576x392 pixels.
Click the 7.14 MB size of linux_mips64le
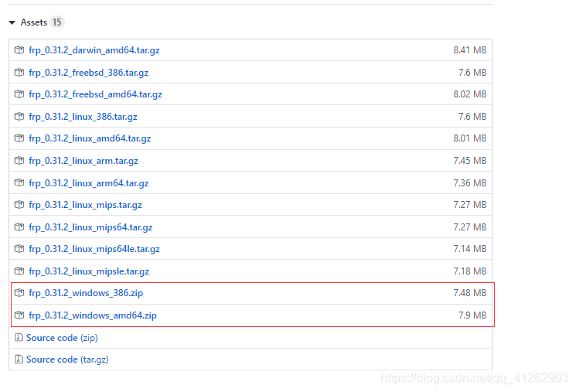click(x=469, y=249)
